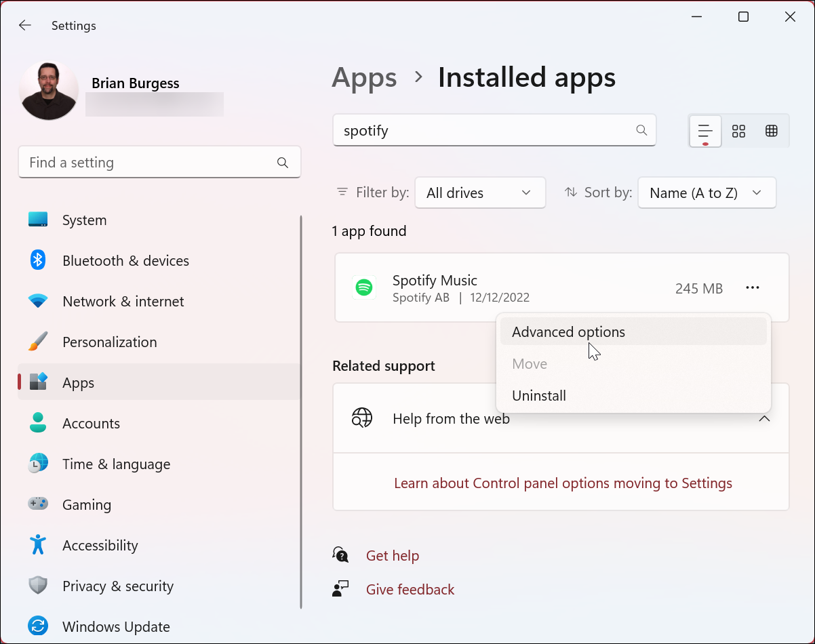
Task: Click the Accessibility figure icon
Action: (38, 544)
